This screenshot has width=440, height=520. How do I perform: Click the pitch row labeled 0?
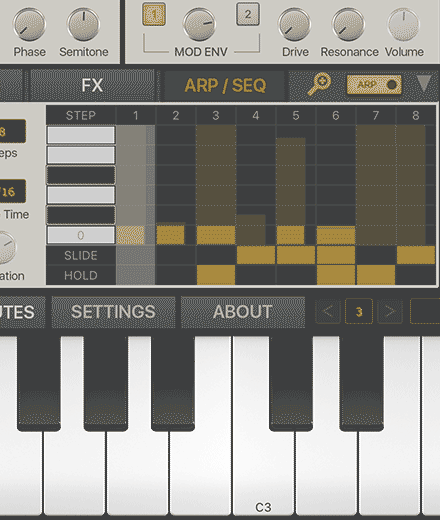point(81,235)
